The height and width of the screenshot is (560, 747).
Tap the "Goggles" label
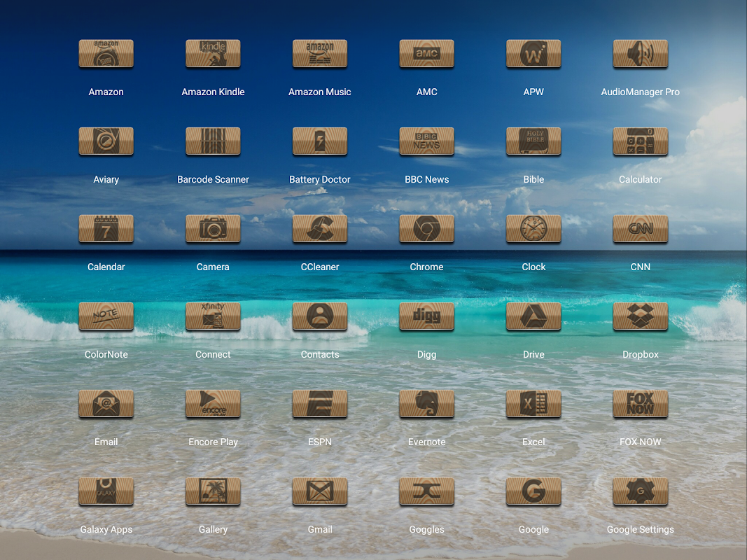(426, 530)
